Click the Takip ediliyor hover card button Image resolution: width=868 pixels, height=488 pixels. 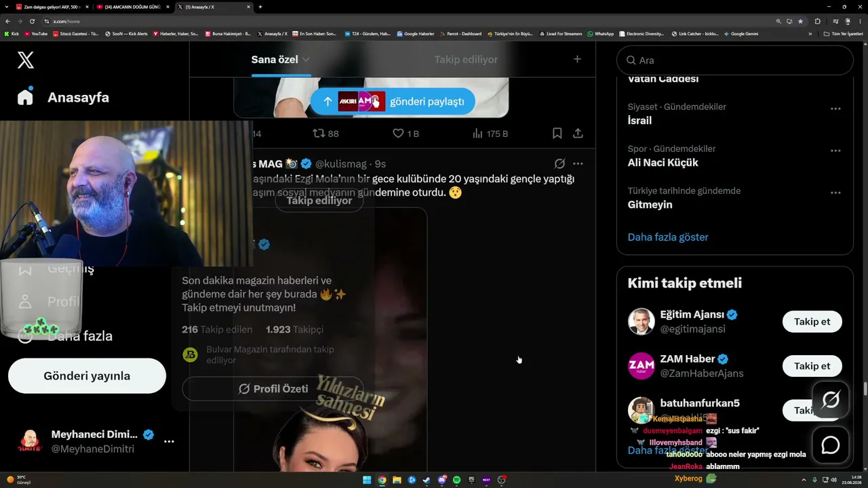click(x=319, y=201)
